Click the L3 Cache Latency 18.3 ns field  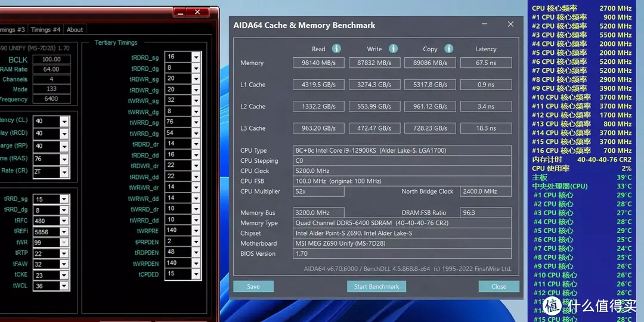point(486,128)
